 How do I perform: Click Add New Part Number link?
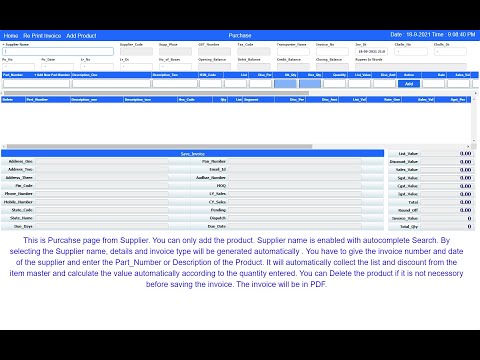click(x=52, y=75)
